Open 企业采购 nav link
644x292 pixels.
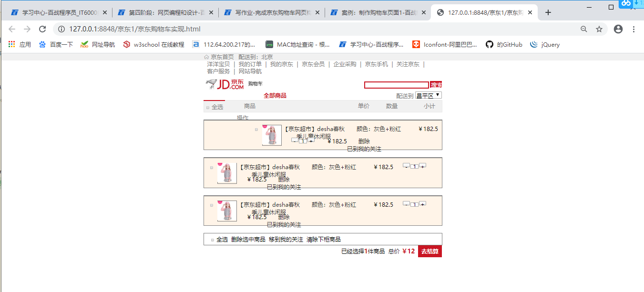(345, 64)
